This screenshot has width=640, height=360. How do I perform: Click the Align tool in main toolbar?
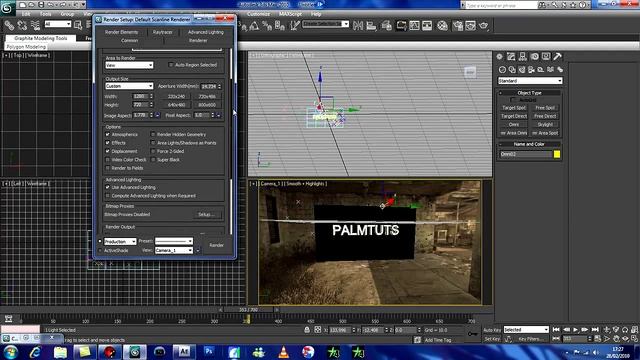pyautogui.click(x=371, y=26)
